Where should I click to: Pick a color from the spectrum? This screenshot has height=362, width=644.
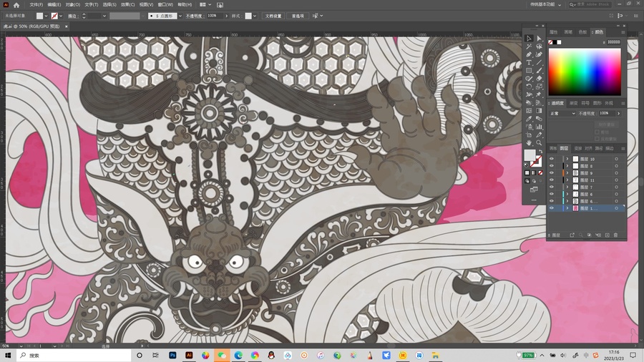[x=585, y=72]
